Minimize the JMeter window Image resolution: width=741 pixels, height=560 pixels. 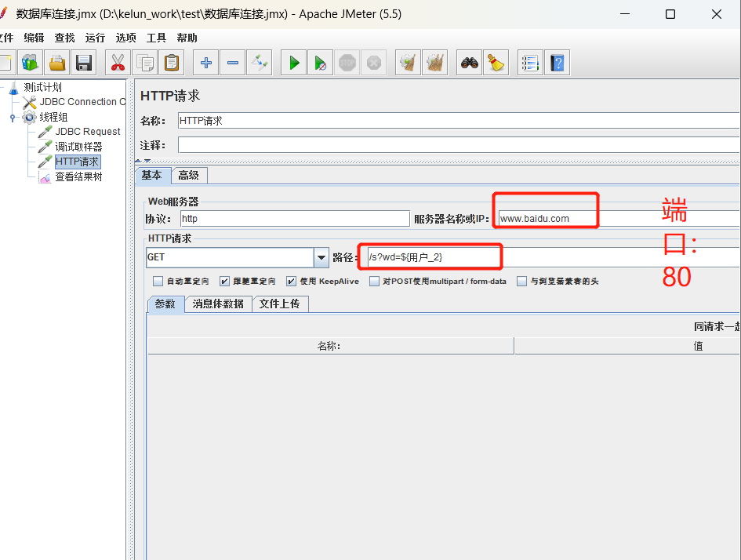tap(625, 14)
